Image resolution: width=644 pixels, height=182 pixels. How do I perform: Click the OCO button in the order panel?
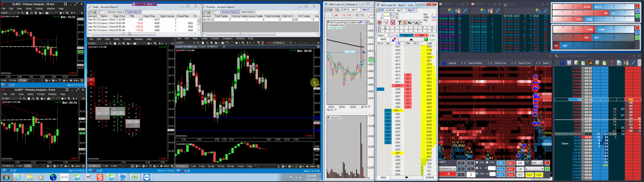[520, 175]
